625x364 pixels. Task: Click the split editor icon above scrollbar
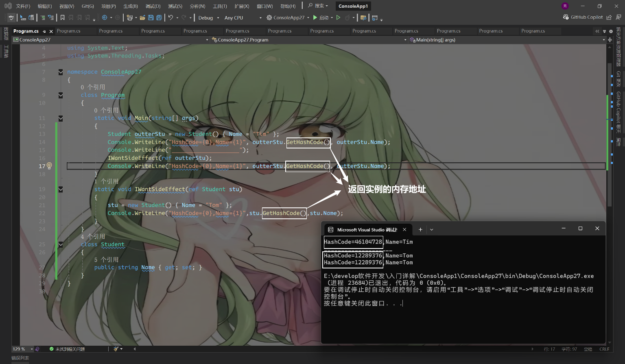click(610, 40)
